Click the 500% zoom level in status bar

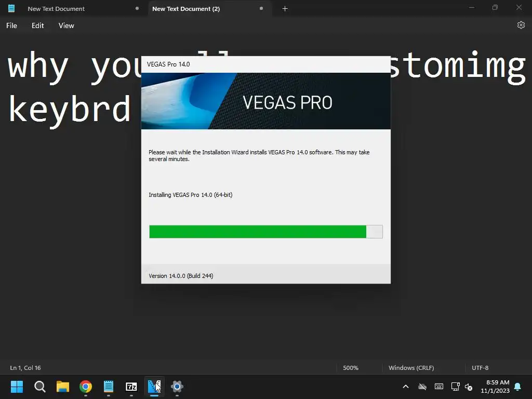click(351, 368)
